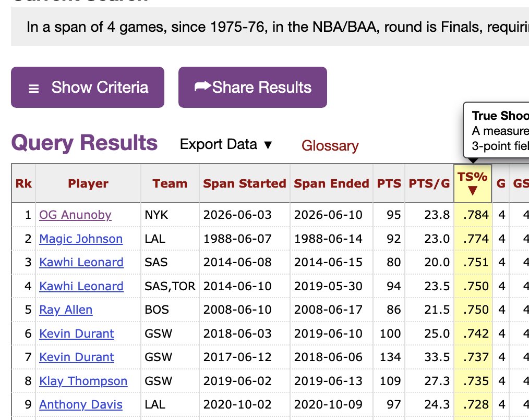Open OG Anunoby player link

pyautogui.click(x=75, y=215)
